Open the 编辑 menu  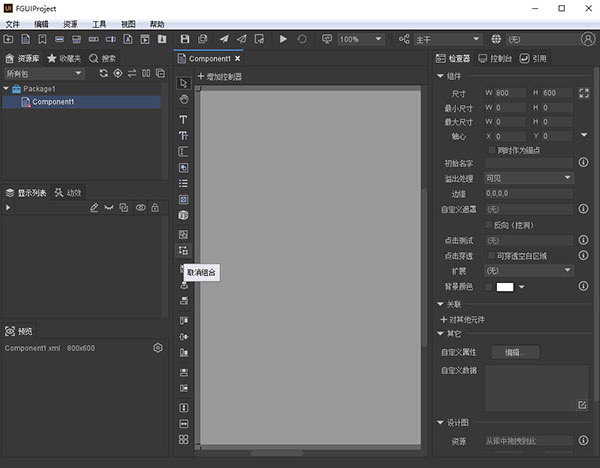coord(41,24)
